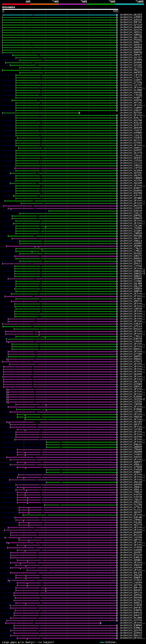Select UniRef100_B4Q4M8 hit
Viewport: 146px width, 644px height.
pos(131,533)
